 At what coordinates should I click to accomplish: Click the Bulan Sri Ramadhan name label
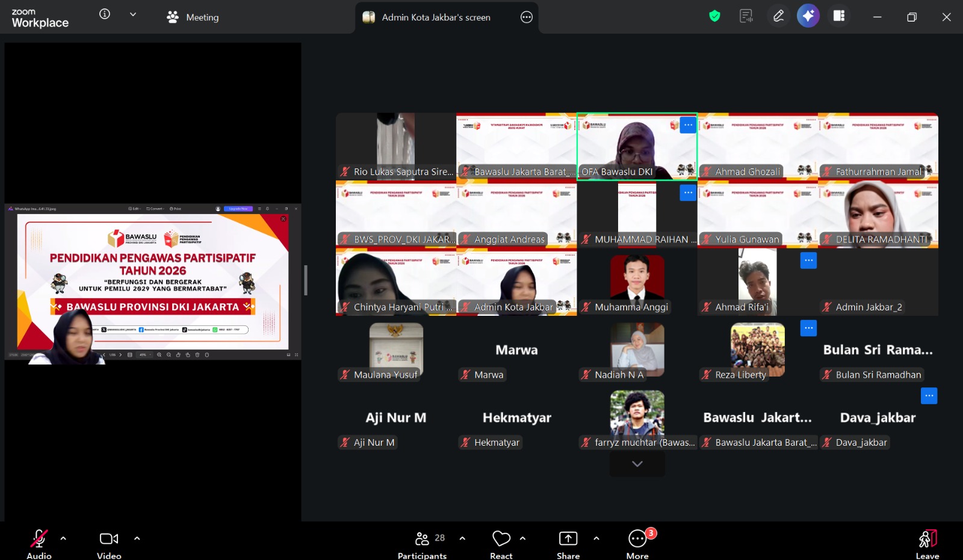878,375
